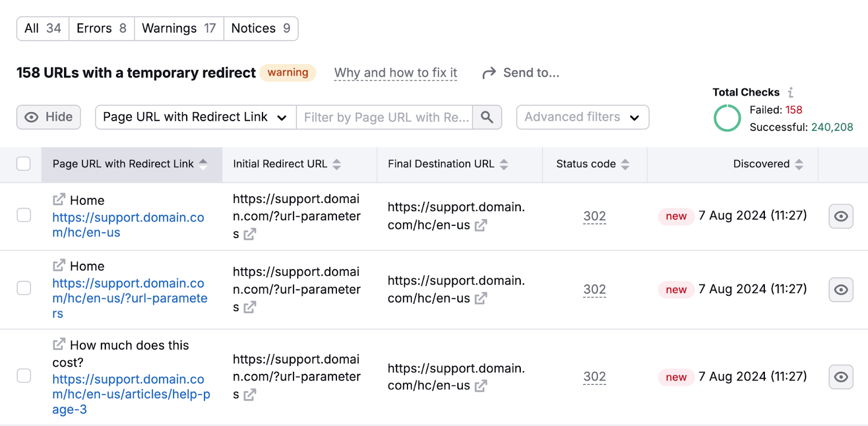Switch to the Notices 9 tab
868x426 pixels.
(x=261, y=28)
